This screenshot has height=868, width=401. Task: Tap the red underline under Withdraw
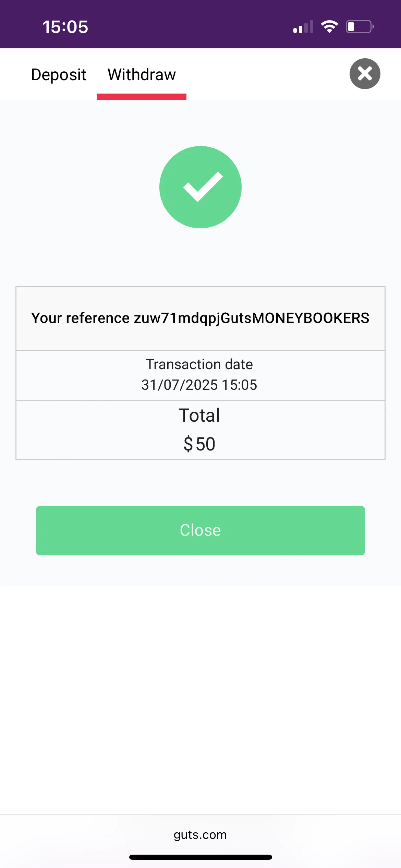(142, 97)
